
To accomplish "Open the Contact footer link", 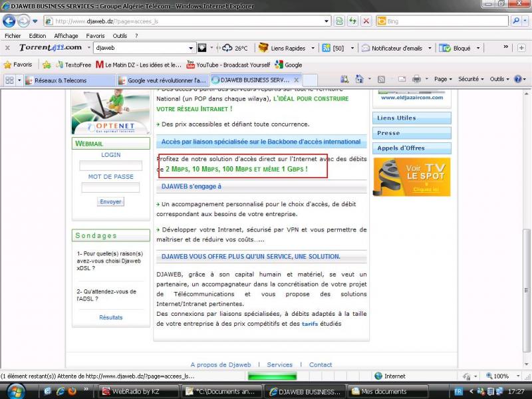I will click(x=321, y=364).
